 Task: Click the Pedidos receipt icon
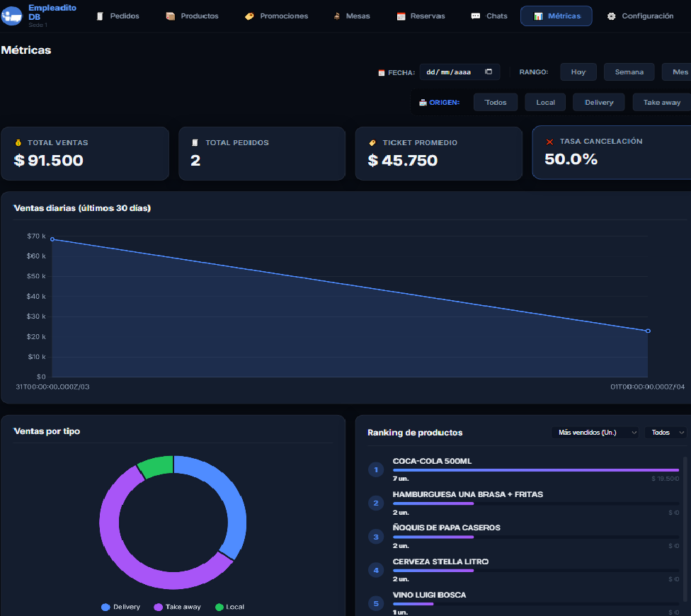tap(100, 16)
